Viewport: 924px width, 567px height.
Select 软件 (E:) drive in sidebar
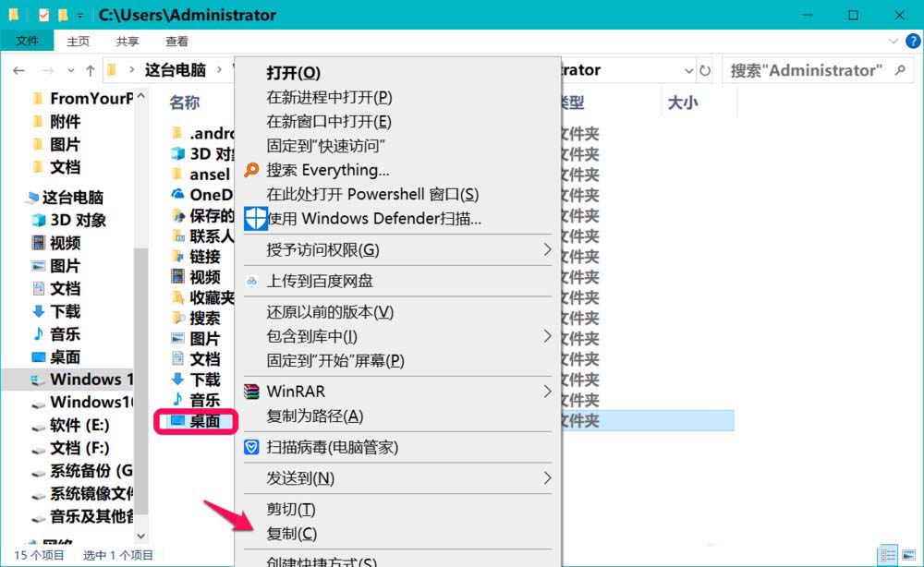click(79, 425)
